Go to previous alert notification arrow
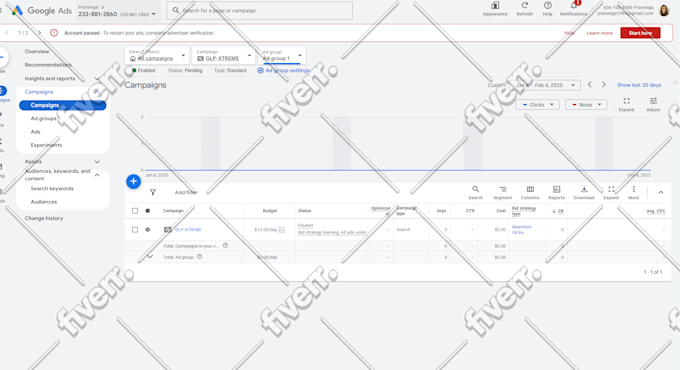680x370 pixels. 7,33
